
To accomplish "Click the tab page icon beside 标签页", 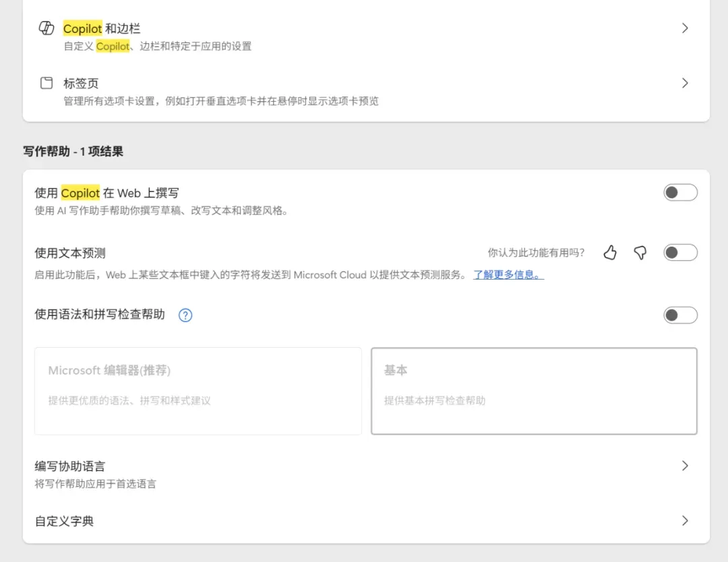I will [47, 83].
